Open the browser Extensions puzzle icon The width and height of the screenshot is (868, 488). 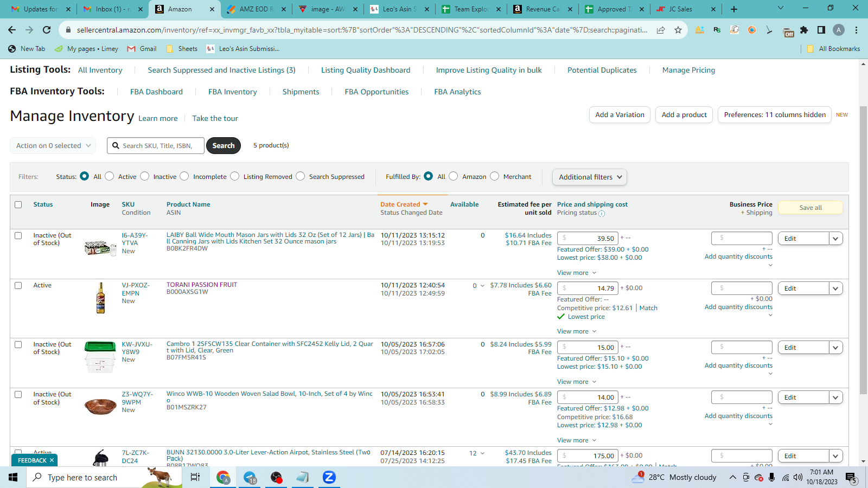(x=804, y=30)
